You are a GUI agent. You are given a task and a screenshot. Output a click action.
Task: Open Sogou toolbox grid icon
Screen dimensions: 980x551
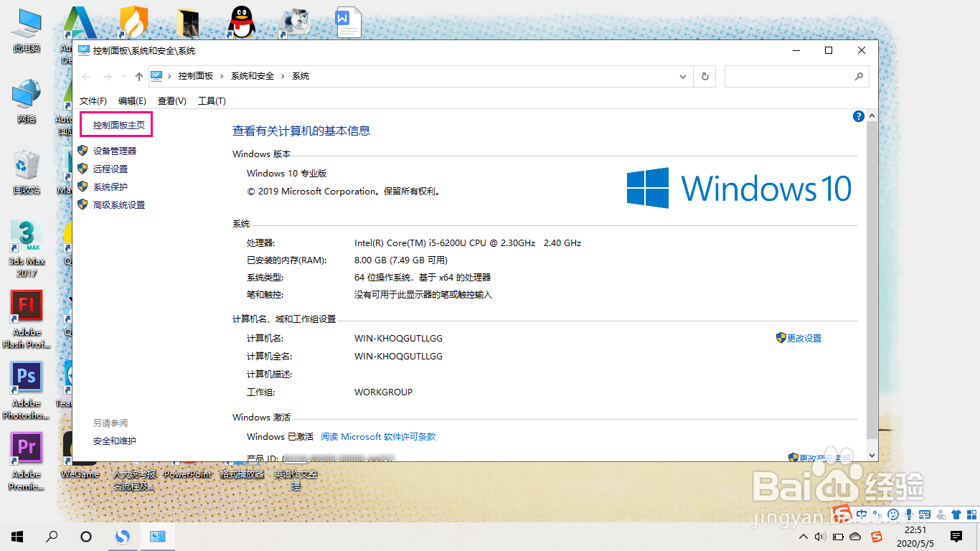(971, 514)
